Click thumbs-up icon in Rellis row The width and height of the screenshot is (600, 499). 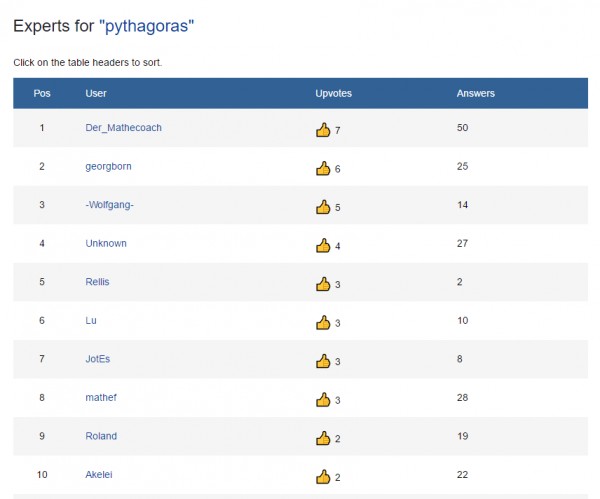(x=323, y=284)
